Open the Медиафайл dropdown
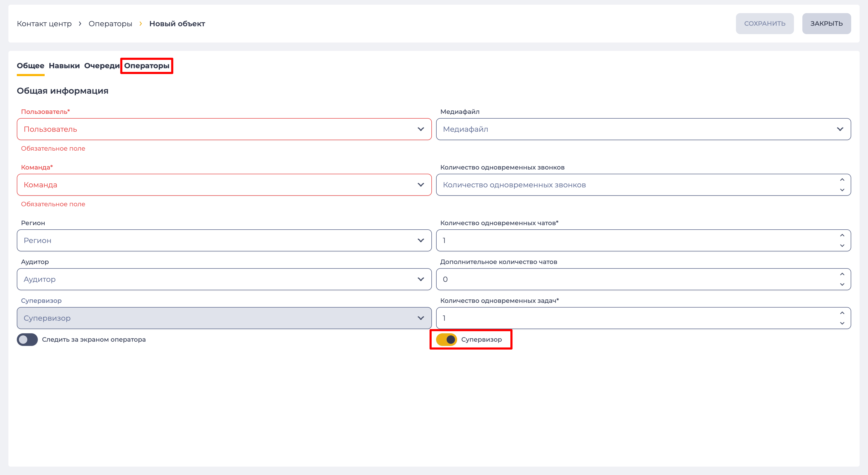Screen dimensions: 868x475 point(643,129)
